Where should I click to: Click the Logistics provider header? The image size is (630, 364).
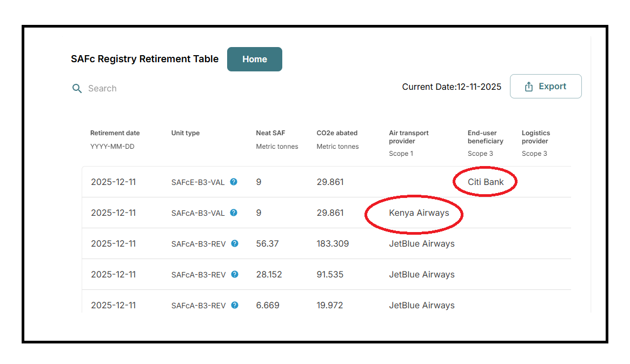tap(535, 137)
